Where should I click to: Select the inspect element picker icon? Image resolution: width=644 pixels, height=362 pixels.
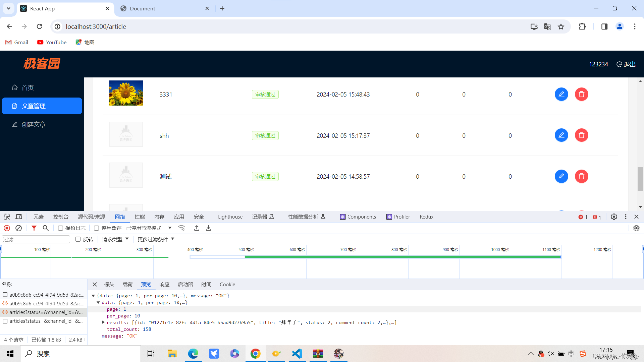7,217
